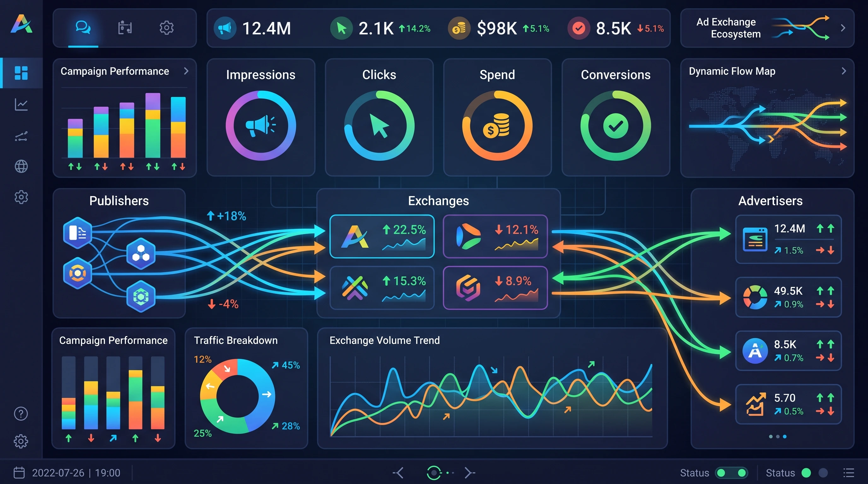
Task: Click the coins icon beside $98K
Action: tap(459, 28)
